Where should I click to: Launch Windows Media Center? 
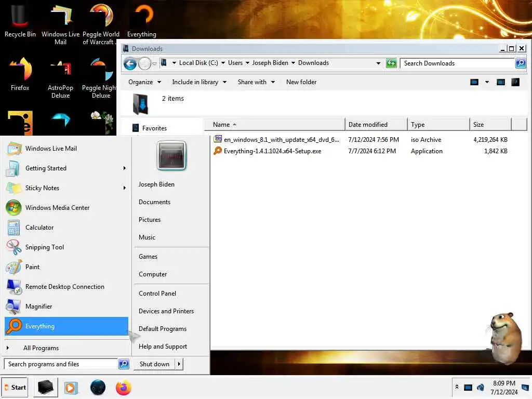tap(66, 208)
